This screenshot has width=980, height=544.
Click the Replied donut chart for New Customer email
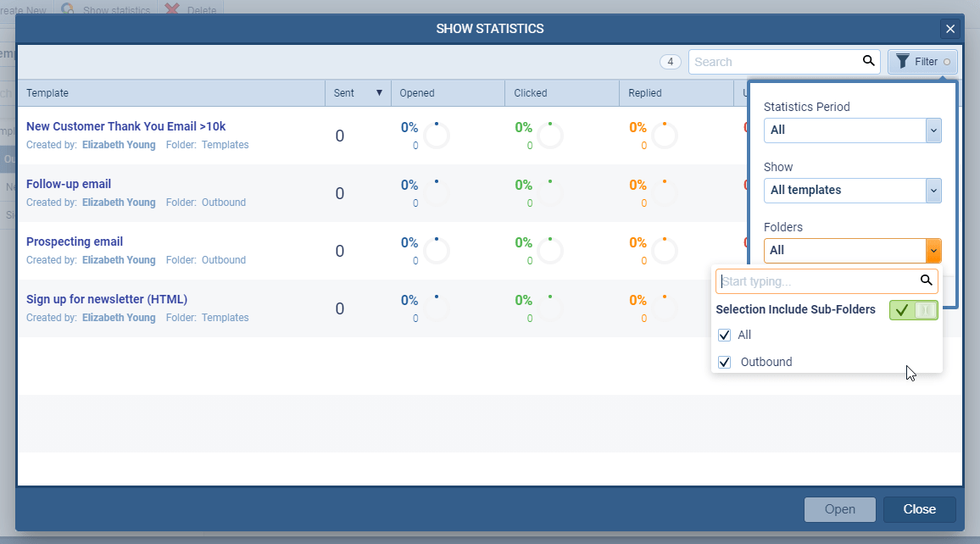(665, 135)
